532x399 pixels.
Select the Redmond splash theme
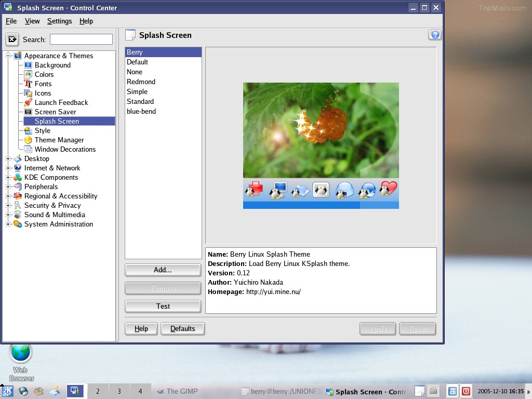[163, 82]
